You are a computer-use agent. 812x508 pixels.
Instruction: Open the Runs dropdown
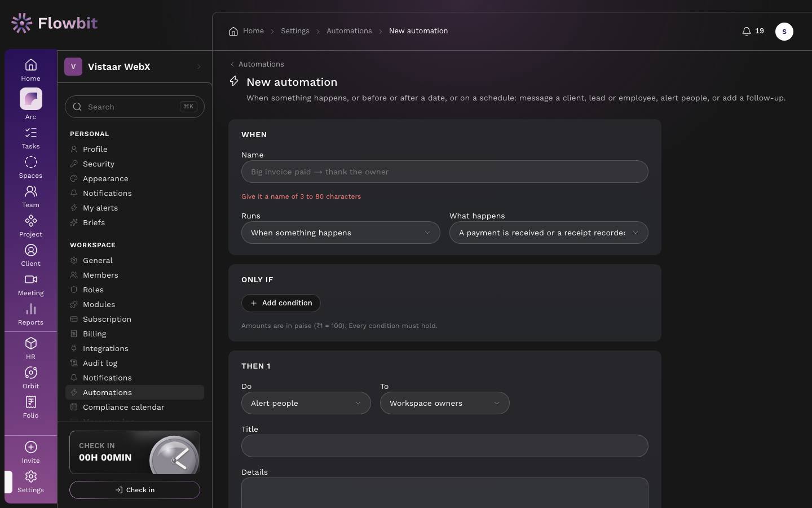click(x=341, y=233)
